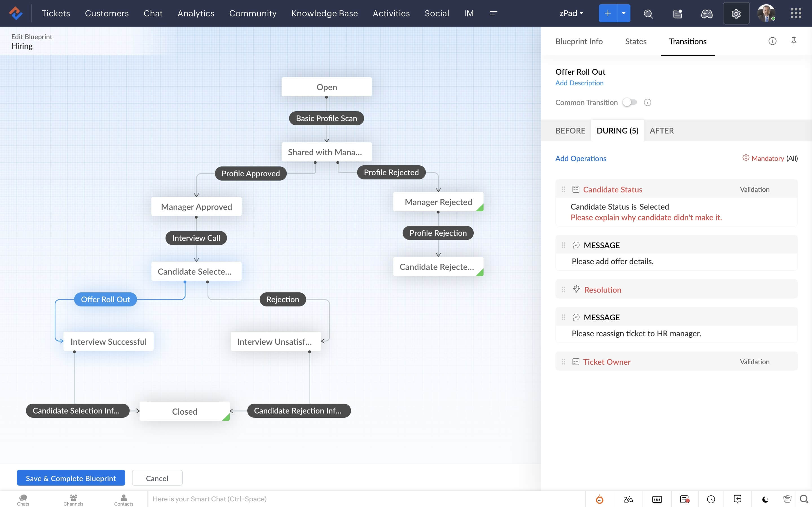The height and width of the screenshot is (507, 812).
Task: Click the MESSAGE icon above offer details
Action: point(575,244)
